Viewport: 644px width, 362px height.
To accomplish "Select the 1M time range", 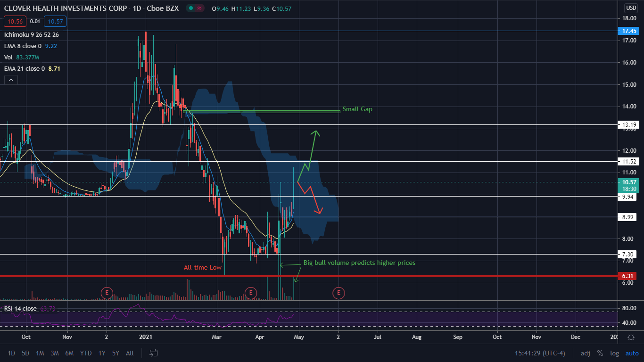I will coord(40,353).
